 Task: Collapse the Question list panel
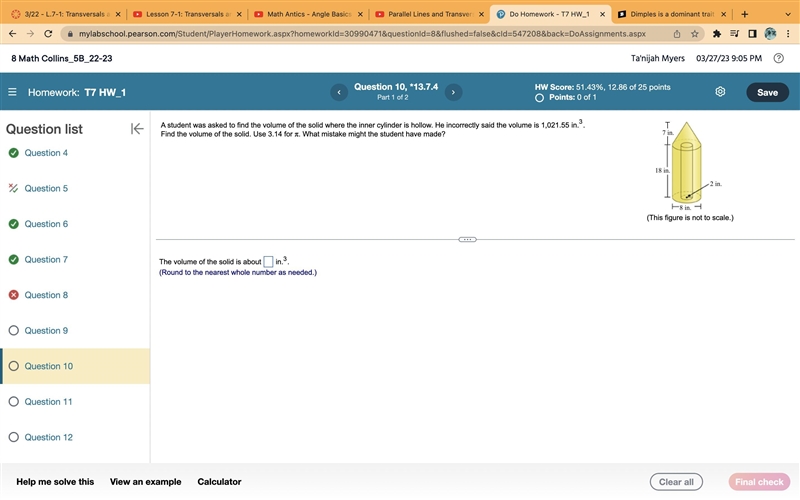[137, 129]
